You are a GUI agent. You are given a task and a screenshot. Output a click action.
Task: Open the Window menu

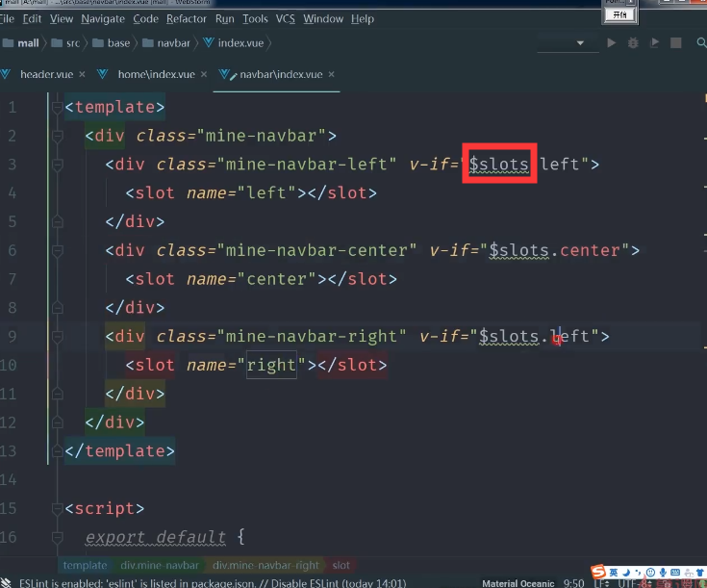coord(323,19)
